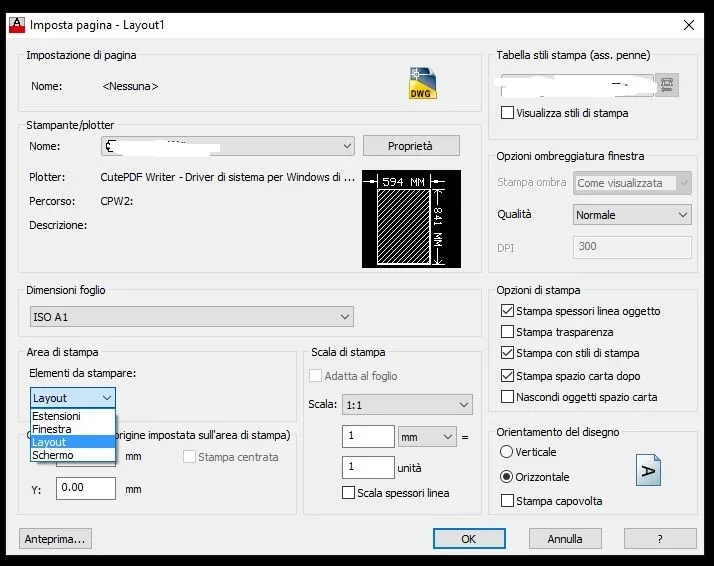Click the Y offset 0.00 field
The image size is (714, 566).
[86, 488]
